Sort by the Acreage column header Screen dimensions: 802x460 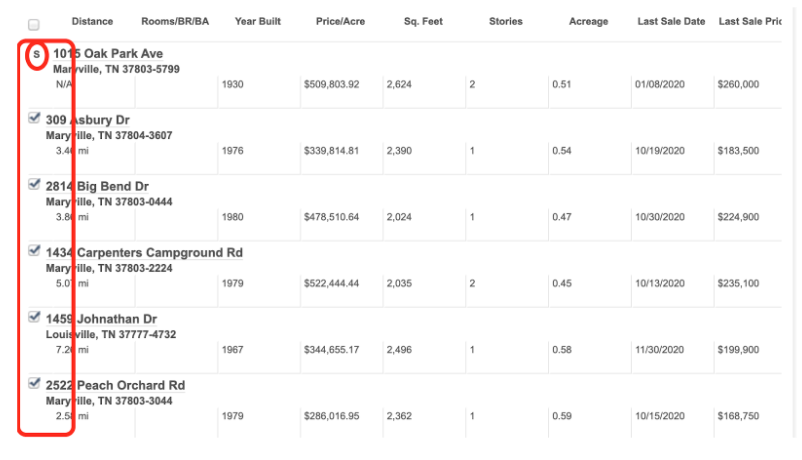(x=589, y=21)
